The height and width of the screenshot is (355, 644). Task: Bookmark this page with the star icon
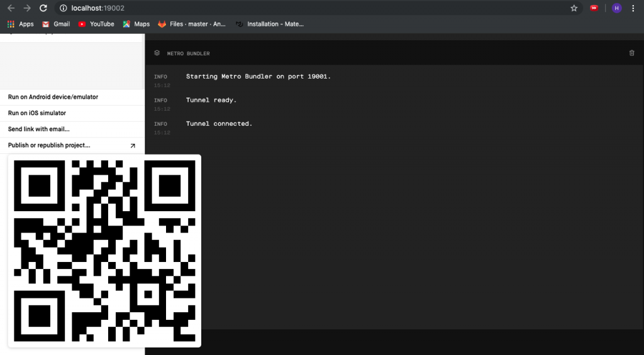point(574,8)
